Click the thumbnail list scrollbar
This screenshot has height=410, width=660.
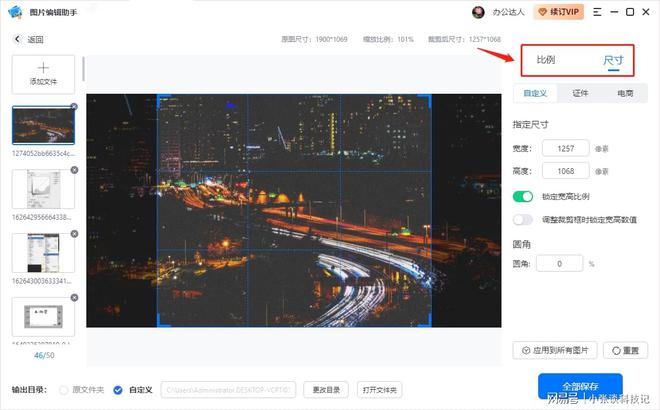tap(83, 69)
